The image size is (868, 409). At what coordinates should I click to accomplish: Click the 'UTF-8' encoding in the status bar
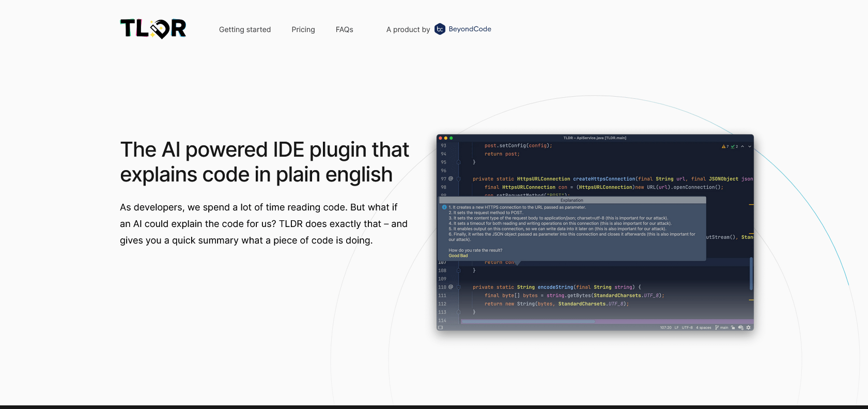coord(687,327)
